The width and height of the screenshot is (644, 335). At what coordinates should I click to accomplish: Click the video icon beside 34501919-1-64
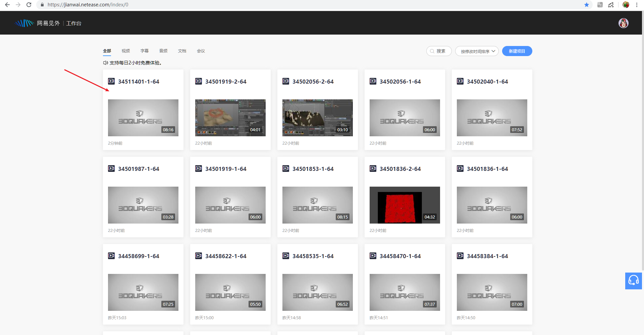[x=199, y=169]
